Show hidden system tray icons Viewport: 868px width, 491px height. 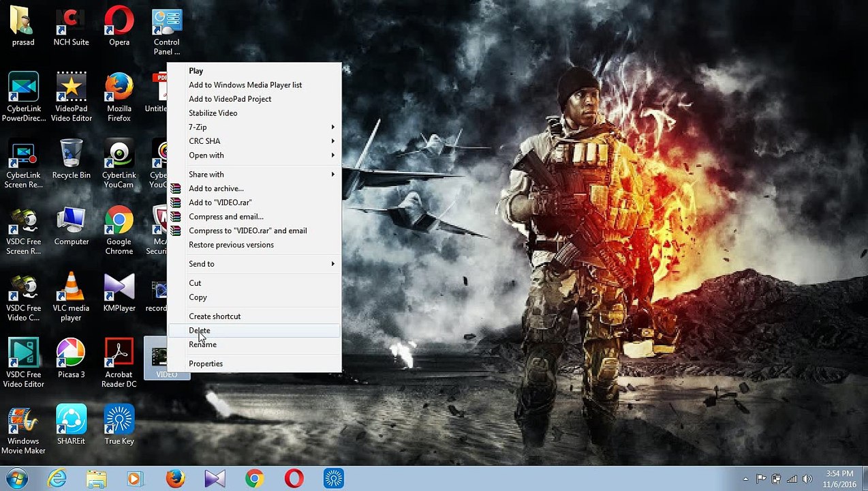pos(745,479)
